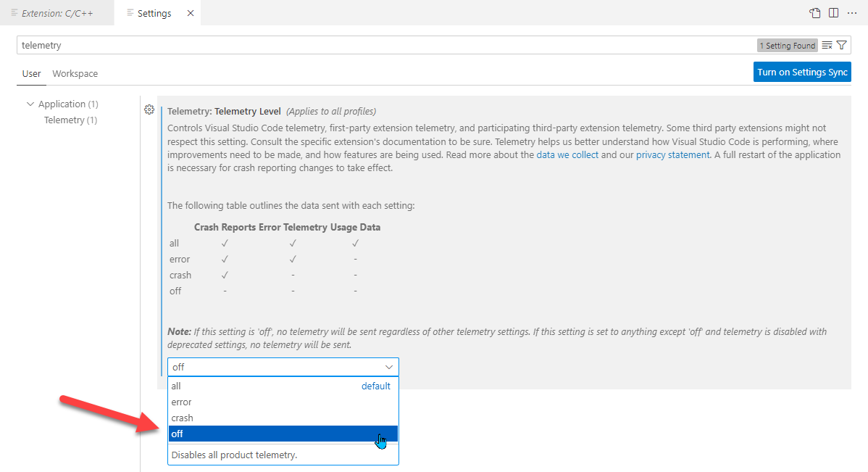Image resolution: width=868 pixels, height=472 pixels.
Task: Close the Settings tab
Action: click(x=190, y=13)
